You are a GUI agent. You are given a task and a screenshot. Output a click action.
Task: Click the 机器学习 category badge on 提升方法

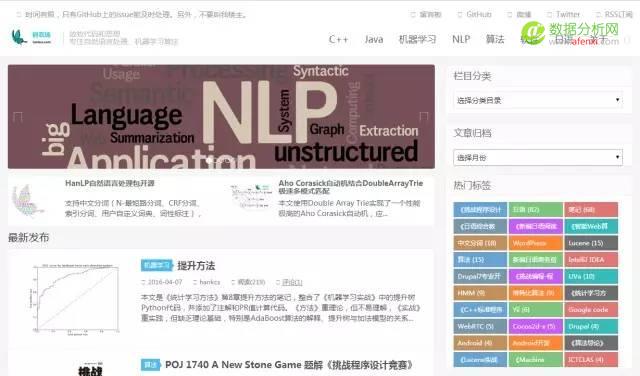[157, 265]
